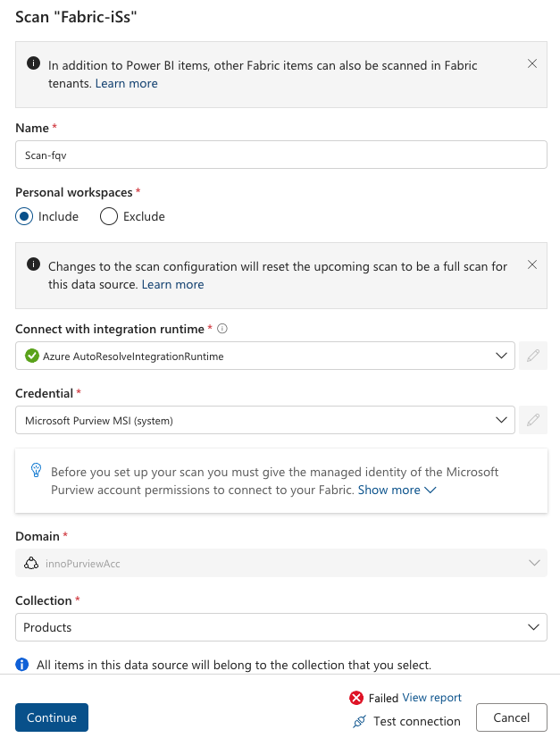Open Learn more link about Fabric tenants
Image resolution: width=560 pixels, height=738 pixels.
pos(127,83)
